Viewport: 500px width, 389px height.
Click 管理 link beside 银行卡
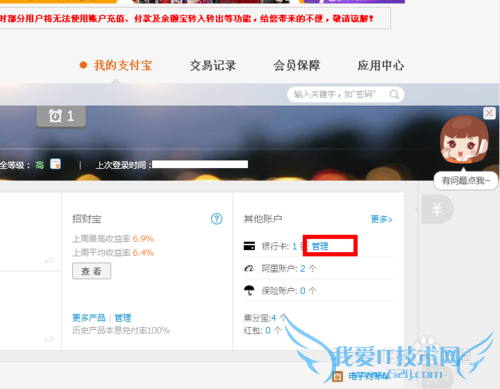[x=320, y=246]
